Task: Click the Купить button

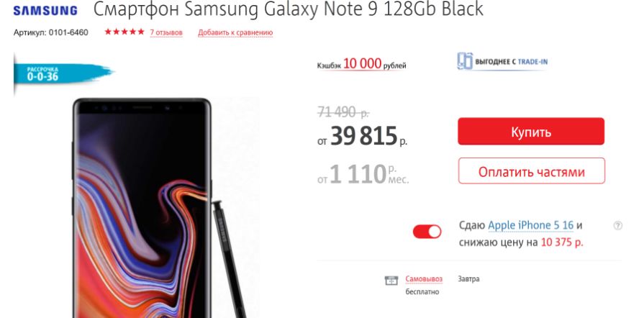Action: [531, 132]
